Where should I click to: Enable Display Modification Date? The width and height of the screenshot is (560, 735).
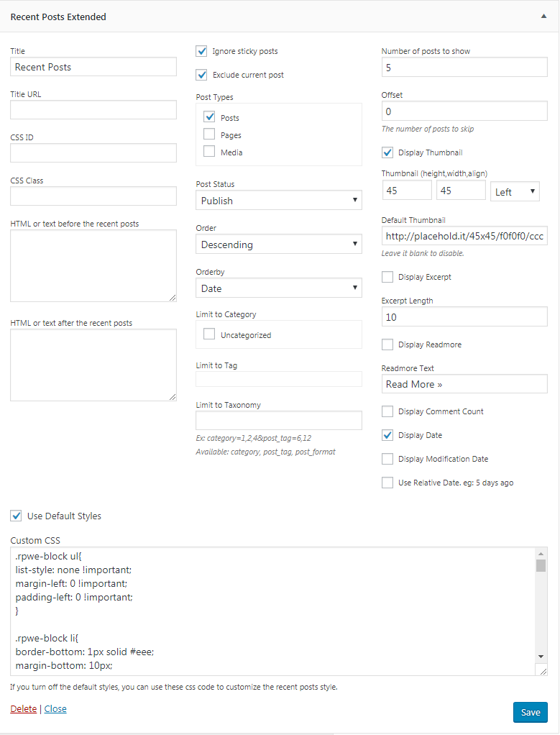pyautogui.click(x=387, y=459)
